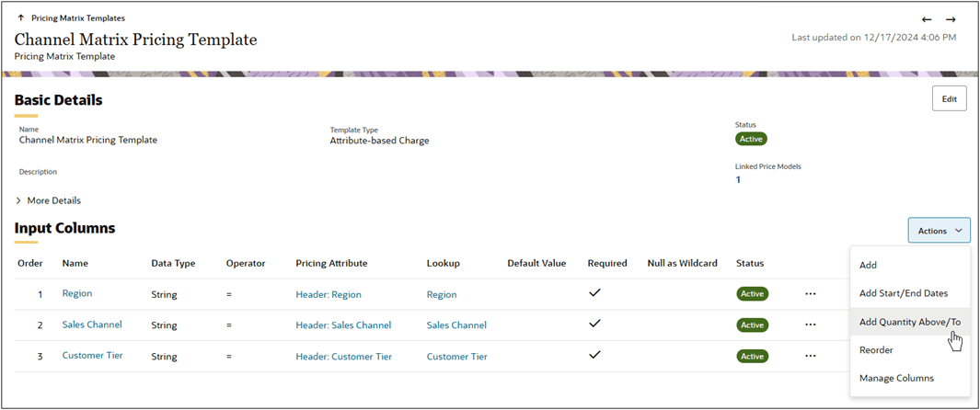980x410 pixels.
Task: Edit the Basic Details section
Action: click(x=950, y=98)
